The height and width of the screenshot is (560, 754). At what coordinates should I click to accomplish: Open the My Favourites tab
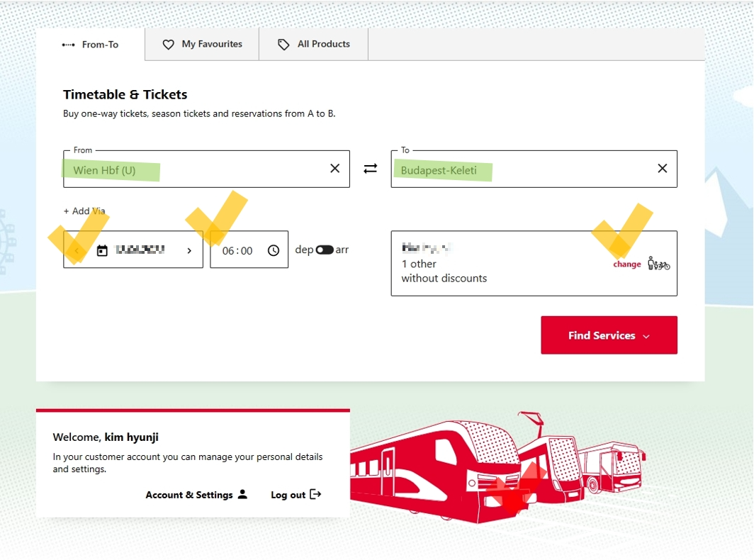coord(202,44)
